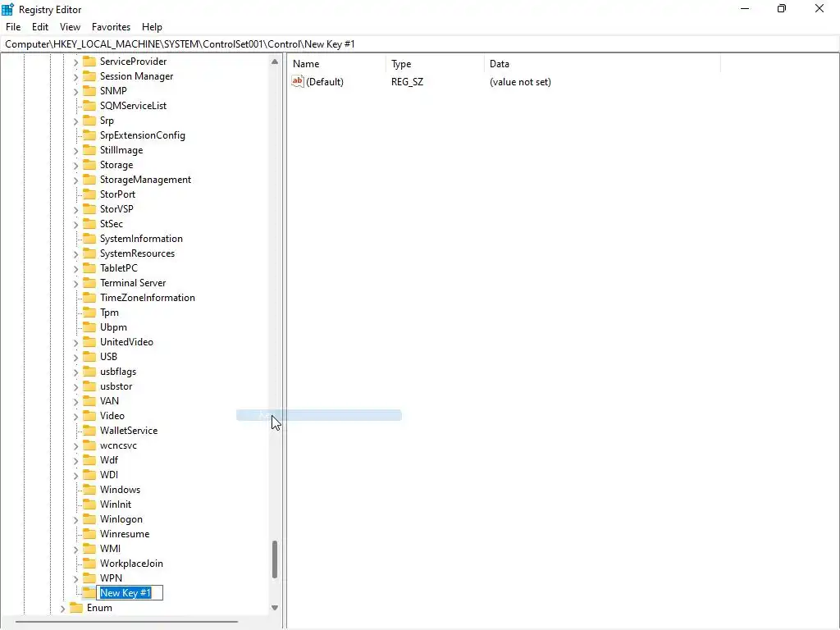The width and height of the screenshot is (840, 630).
Task: Click the tree pane scroll up arrow
Action: coord(275,62)
